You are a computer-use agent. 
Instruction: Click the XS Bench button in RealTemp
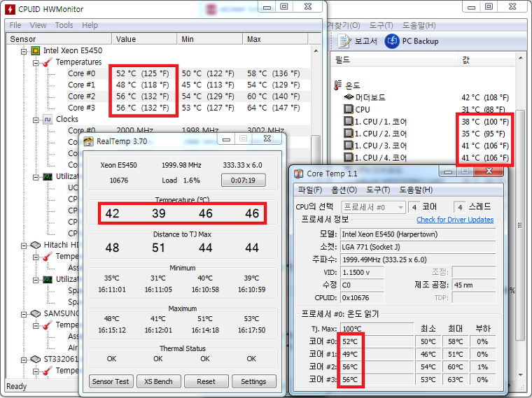coord(158,381)
